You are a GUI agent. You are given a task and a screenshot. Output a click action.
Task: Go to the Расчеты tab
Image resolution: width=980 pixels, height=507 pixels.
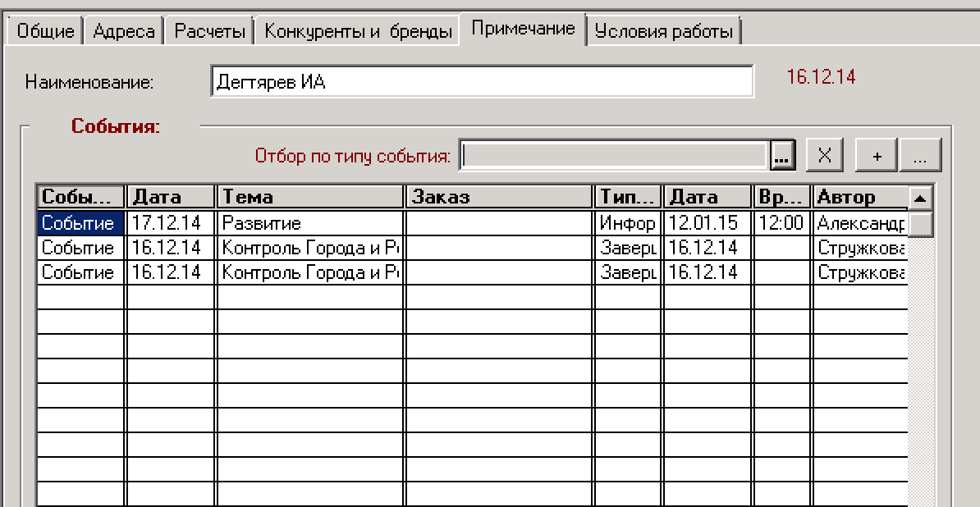point(210,31)
